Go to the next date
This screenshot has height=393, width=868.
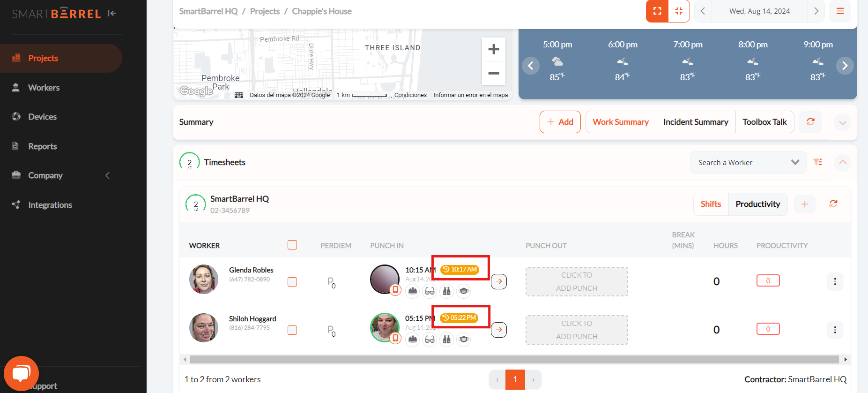(816, 11)
